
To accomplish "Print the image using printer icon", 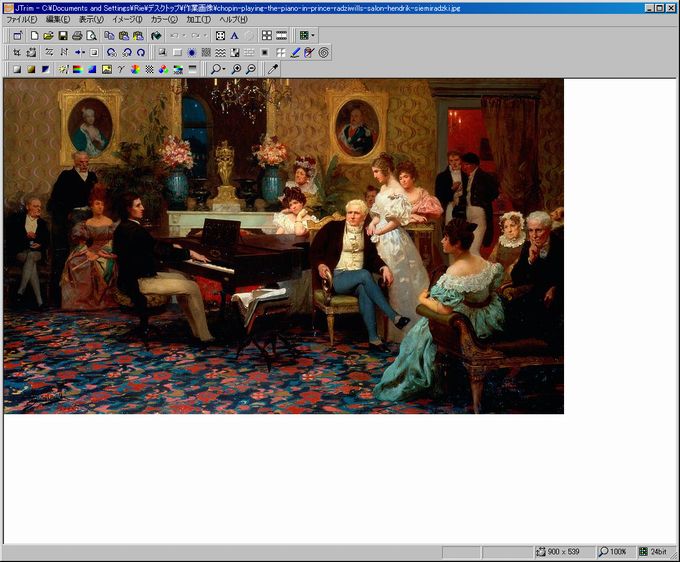I will [77, 36].
